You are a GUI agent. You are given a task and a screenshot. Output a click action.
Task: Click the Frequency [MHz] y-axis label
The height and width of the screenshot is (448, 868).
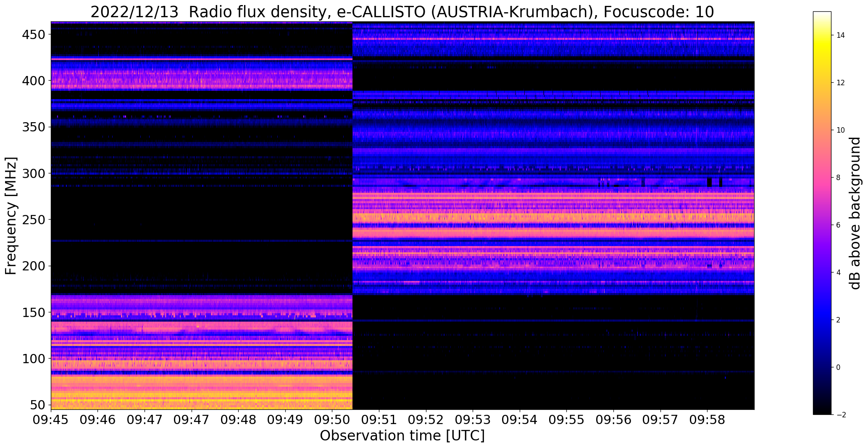click(x=11, y=216)
